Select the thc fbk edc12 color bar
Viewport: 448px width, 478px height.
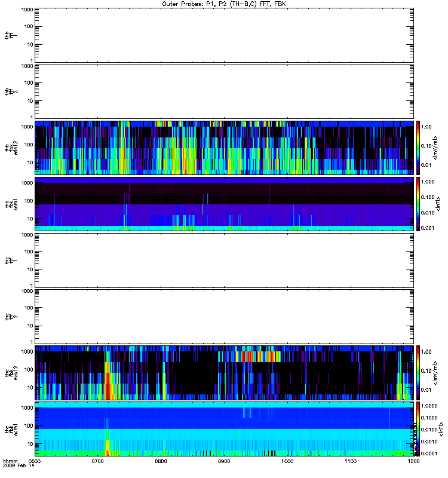coord(418,372)
